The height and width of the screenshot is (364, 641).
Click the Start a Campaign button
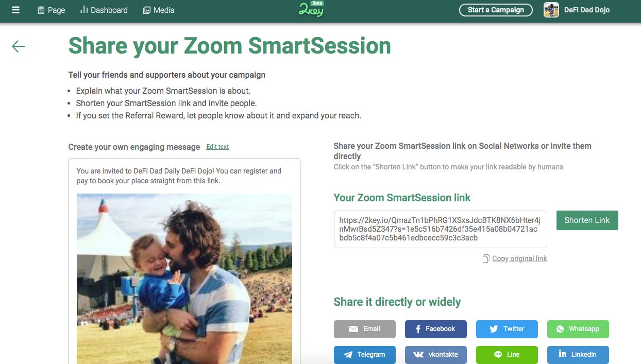[x=496, y=10]
